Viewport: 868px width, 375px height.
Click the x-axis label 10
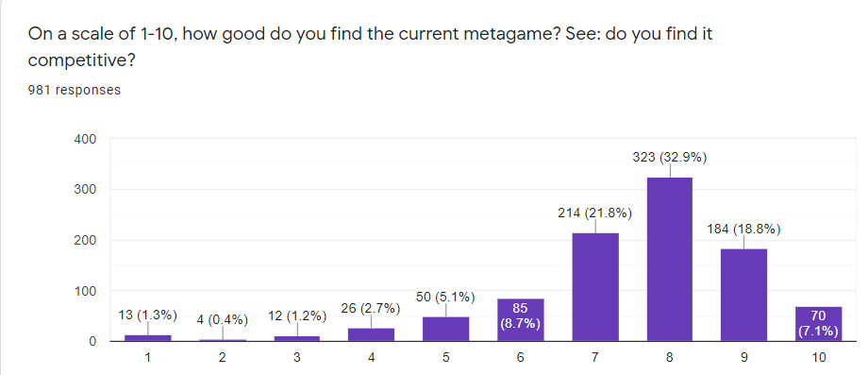tap(819, 358)
